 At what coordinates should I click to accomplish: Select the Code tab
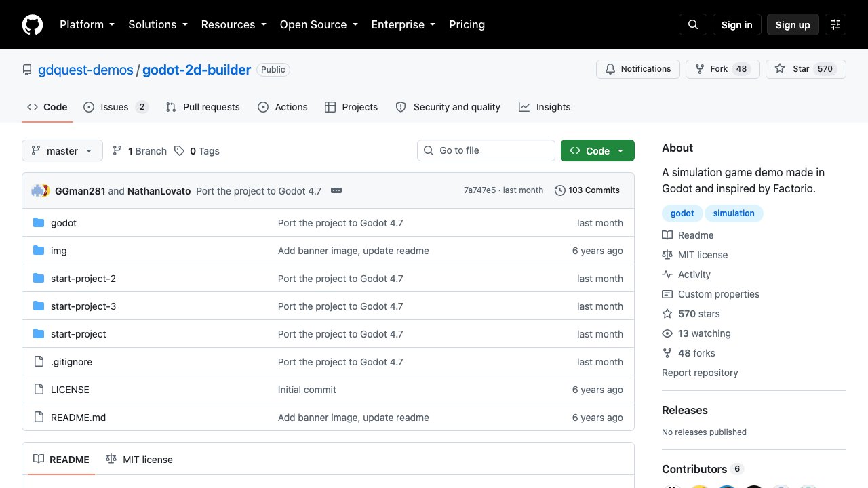pyautogui.click(x=47, y=107)
